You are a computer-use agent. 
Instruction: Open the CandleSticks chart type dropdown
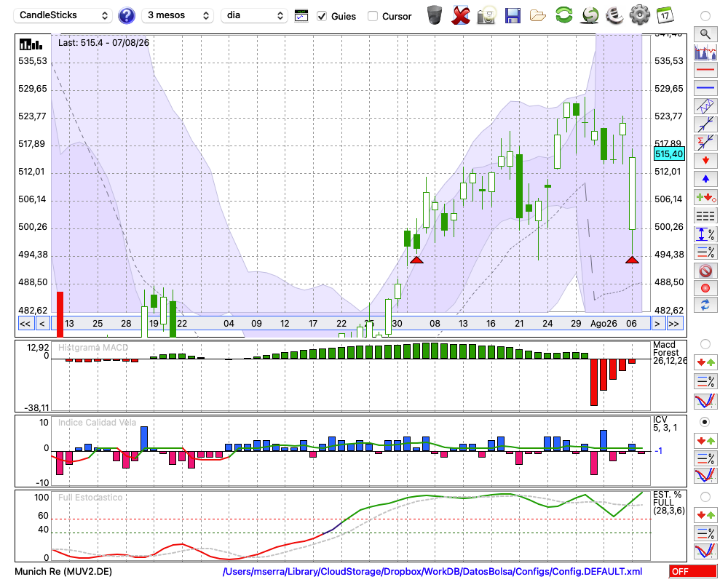[63, 15]
